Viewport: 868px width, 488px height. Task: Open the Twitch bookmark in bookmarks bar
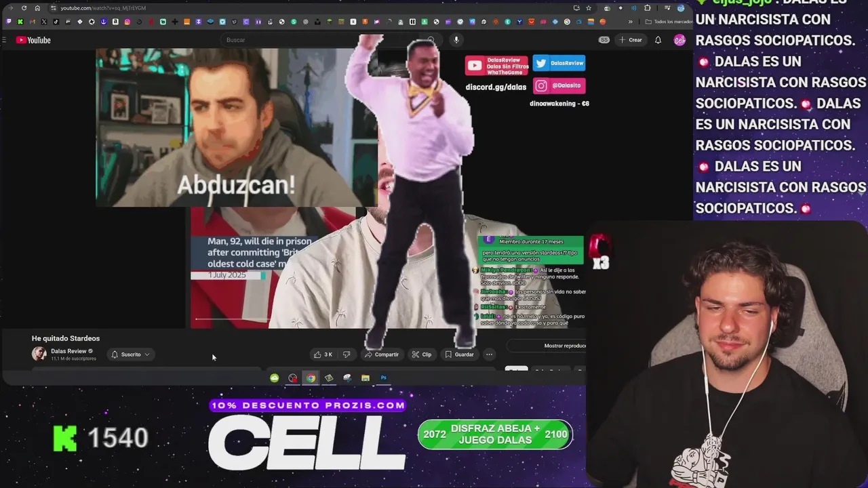coord(9,22)
